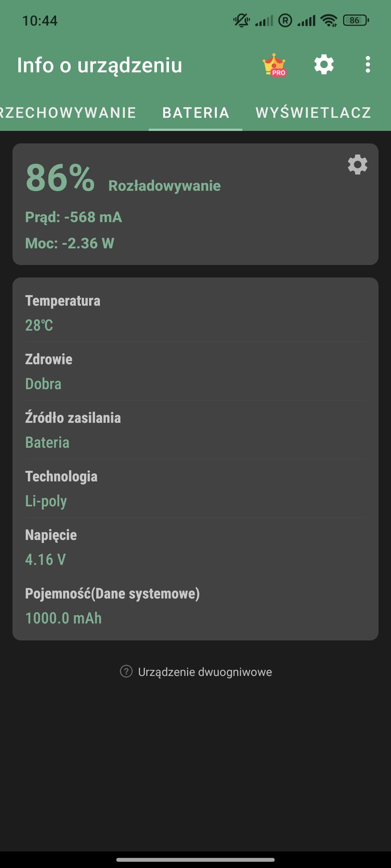Tap the Temperatura 28°C row

coord(195,313)
